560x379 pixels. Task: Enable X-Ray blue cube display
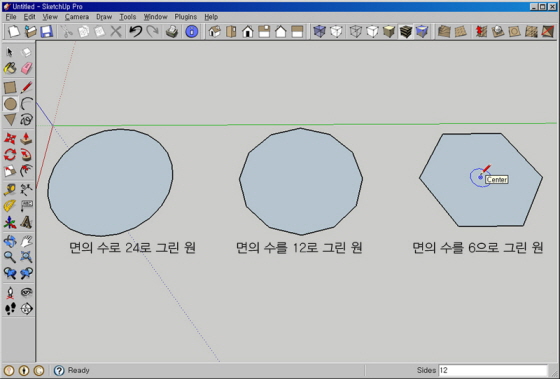(x=319, y=32)
